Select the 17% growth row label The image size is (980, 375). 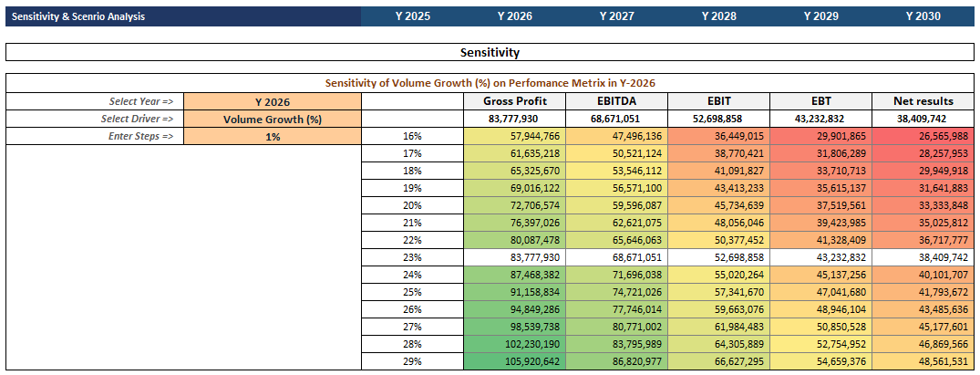click(x=412, y=153)
